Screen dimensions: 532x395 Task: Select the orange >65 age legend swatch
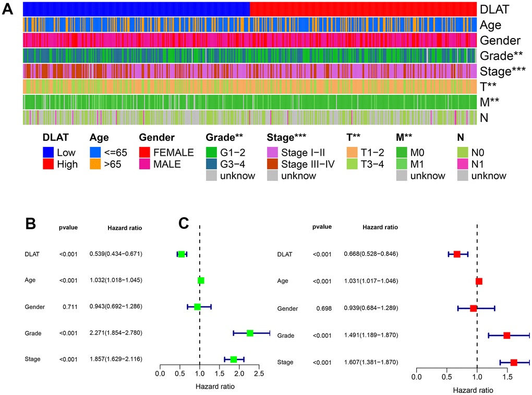(x=96, y=164)
